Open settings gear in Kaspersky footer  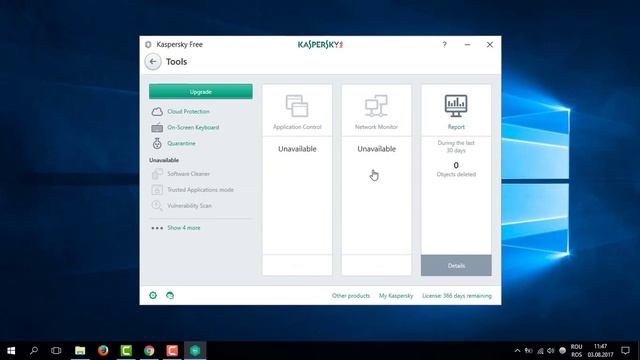[x=153, y=295]
